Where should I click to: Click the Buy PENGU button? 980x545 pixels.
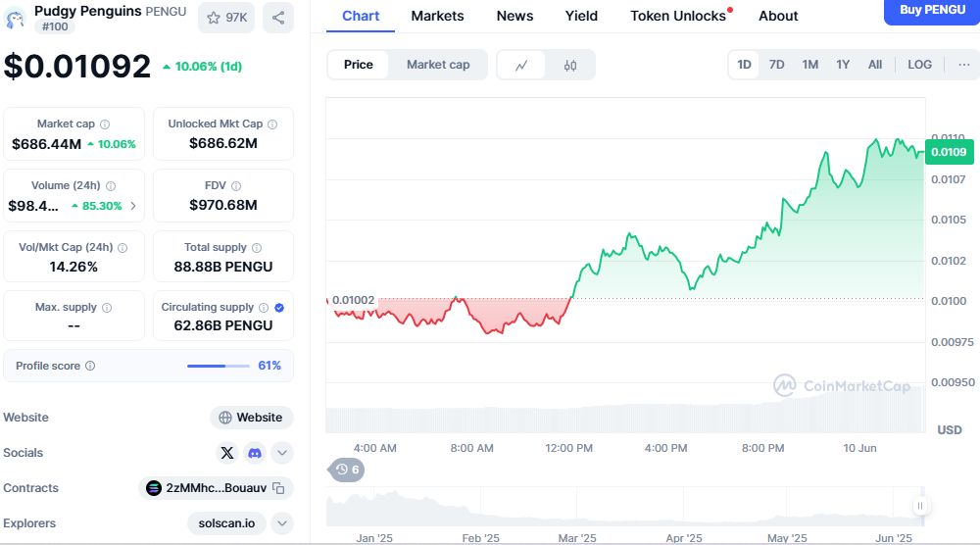(932, 11)
